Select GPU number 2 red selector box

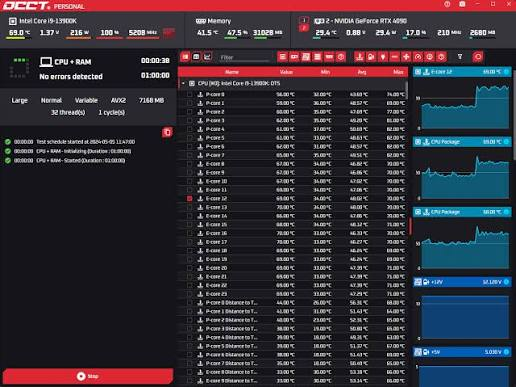click(304, 28)
